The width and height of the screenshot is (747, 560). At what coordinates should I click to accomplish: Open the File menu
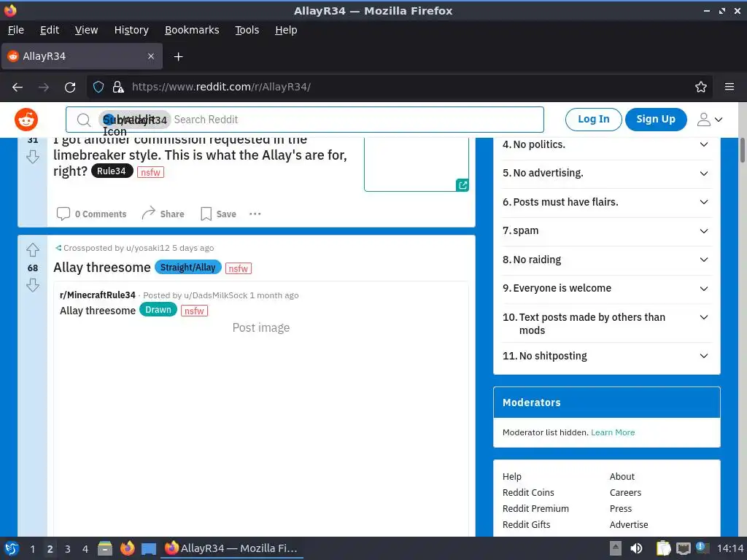[16, 30]
